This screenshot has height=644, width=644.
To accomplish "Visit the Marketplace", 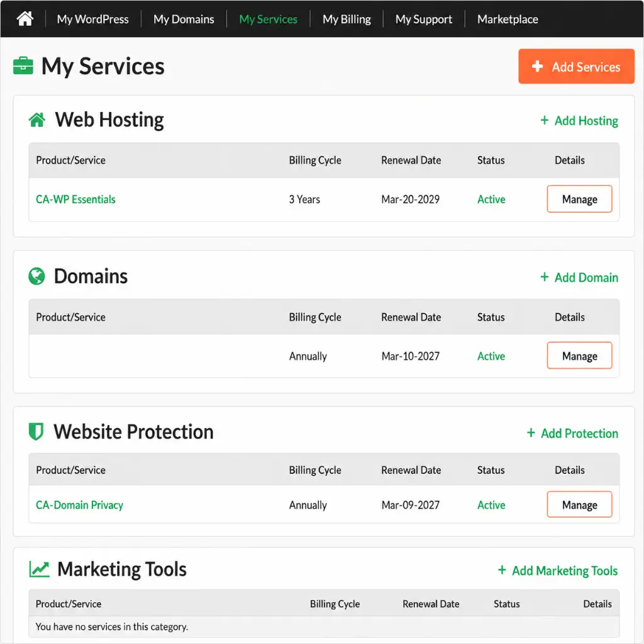I will pos(508,19).
